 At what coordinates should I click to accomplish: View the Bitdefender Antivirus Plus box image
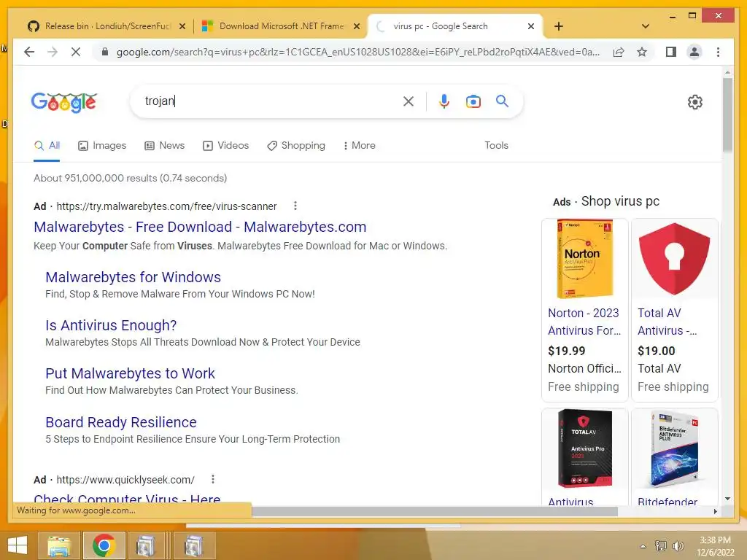(674, 448)
